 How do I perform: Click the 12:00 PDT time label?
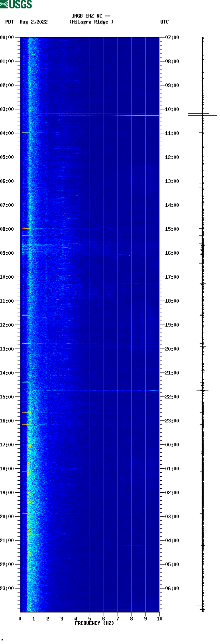pos(7,325)
